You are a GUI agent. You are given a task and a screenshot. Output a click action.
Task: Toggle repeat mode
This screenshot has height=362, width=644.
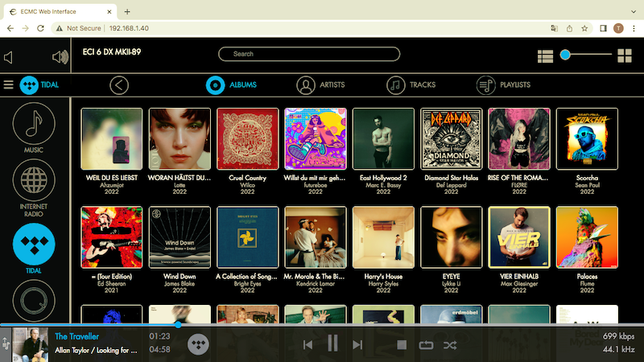426,345
